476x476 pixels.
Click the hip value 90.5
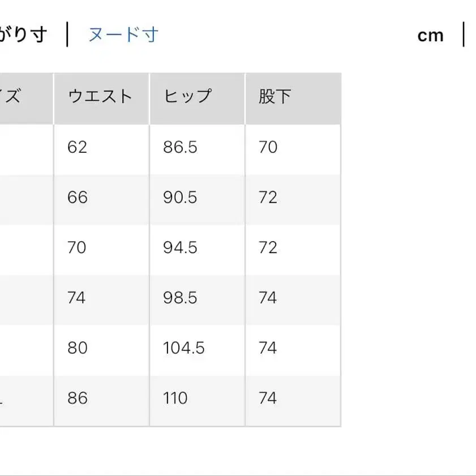click(179, 198)
